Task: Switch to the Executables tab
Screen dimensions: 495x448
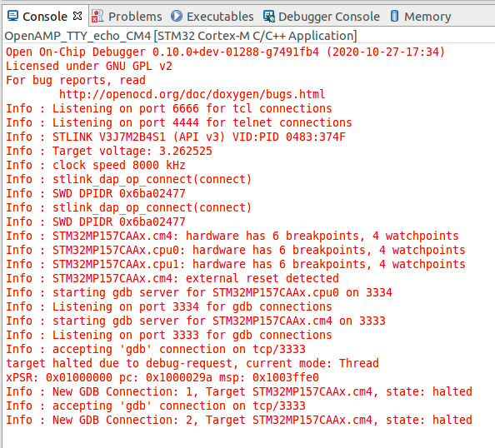Action: click(x=212, y=17)
